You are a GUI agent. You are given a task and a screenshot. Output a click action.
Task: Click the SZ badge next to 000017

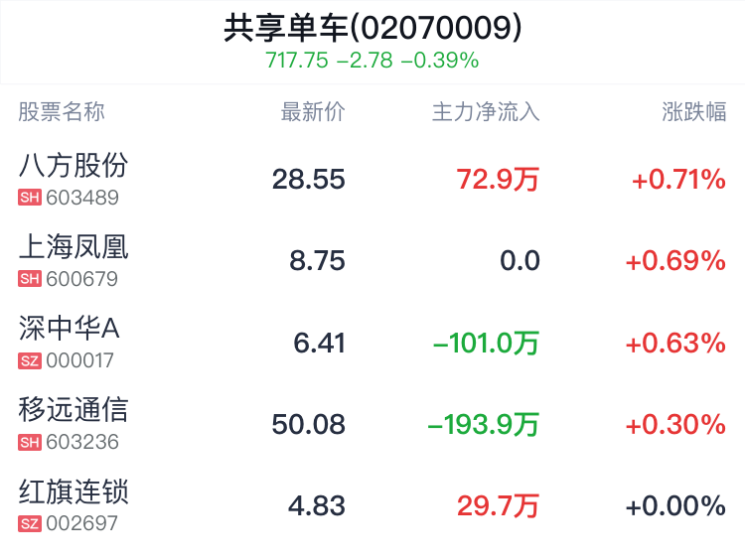30,360
